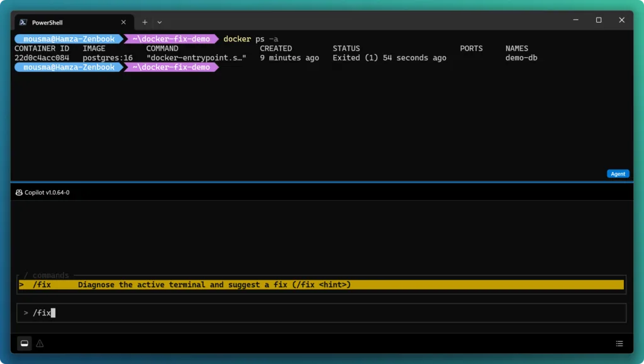Close the PowerShell tab

pos(124,22)
